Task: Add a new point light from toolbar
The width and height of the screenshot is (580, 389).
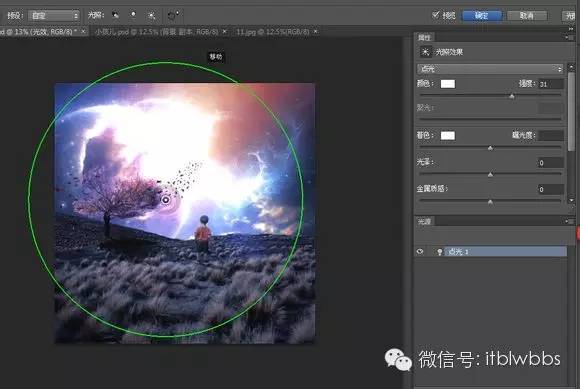Action: click(x=133, y=15)
